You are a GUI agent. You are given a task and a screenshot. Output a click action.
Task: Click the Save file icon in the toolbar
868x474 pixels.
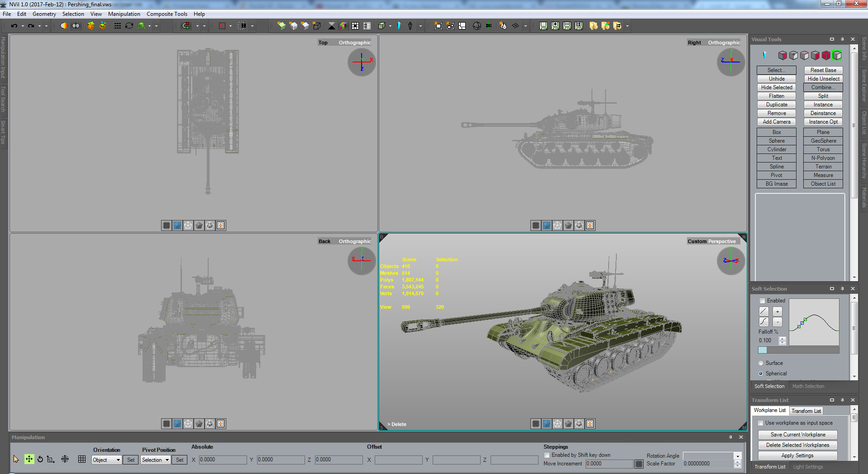click(x=543, y=26)
